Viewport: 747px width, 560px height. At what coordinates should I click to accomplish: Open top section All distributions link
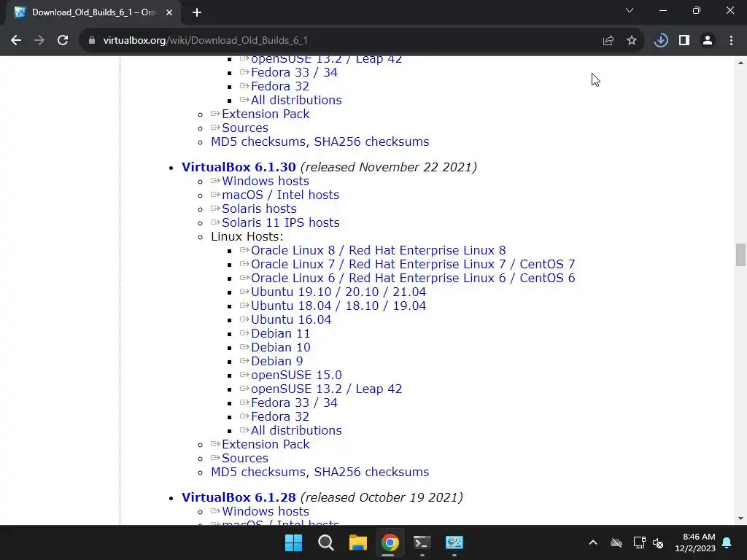[x=296, y=100]
